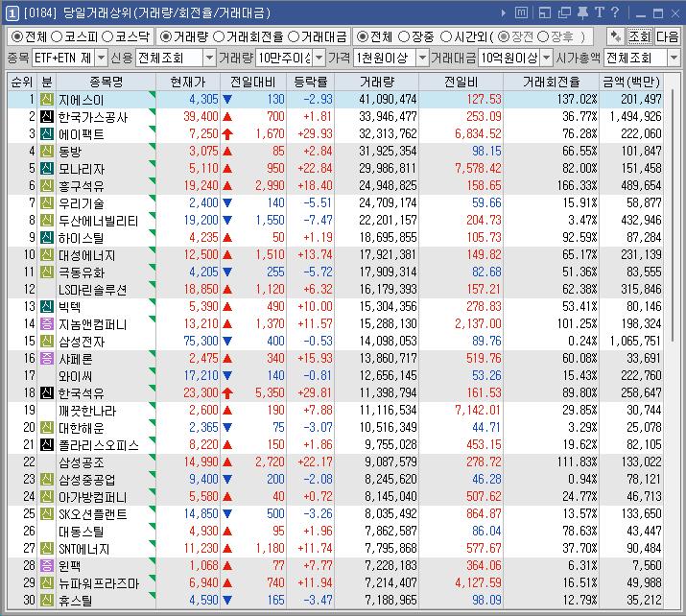Click the 전일대비 column header
The image size is (686, 616).
pos(253,82)
